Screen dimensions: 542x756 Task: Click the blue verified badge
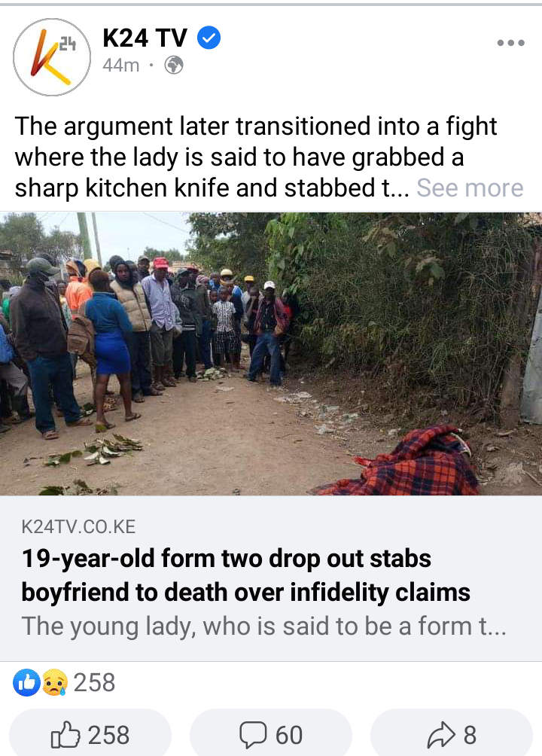pyautogui.click(x=209, y=38)
